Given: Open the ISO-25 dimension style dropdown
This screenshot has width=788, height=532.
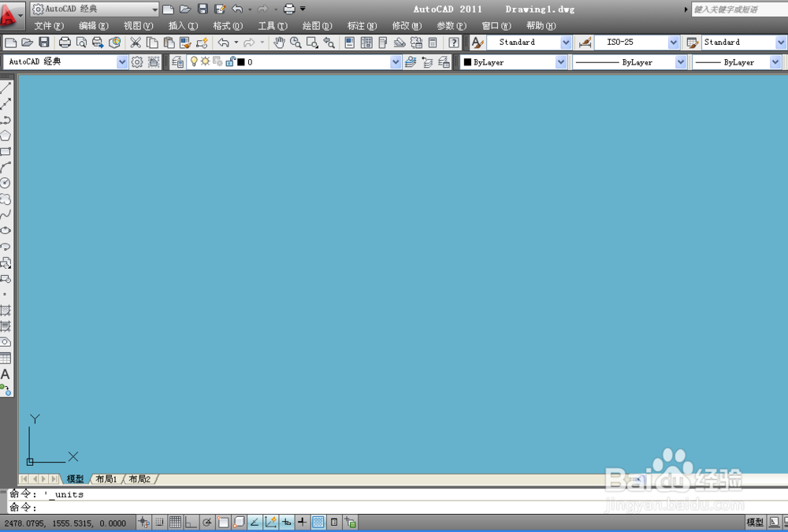Looking at the screenshot, I should pyautogui.click(x=674, y=43).
